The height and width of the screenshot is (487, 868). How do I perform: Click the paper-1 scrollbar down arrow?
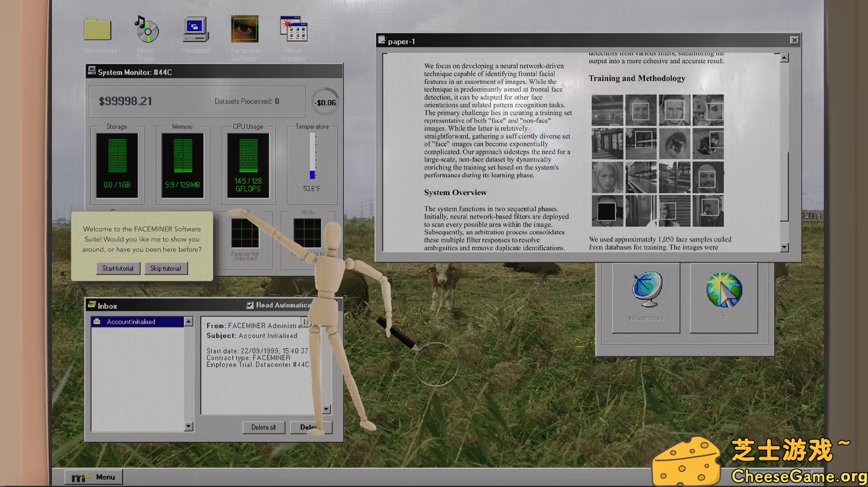tap(784, 248)
